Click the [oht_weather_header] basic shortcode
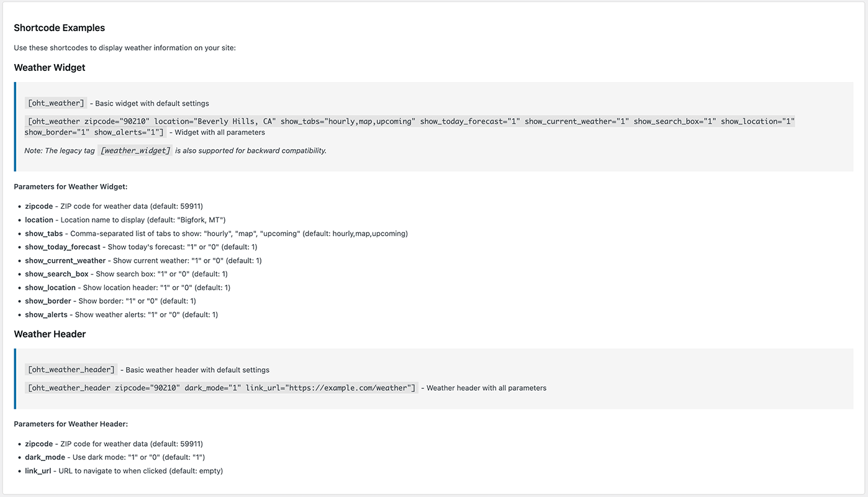Image resolution: width=868 pixels, height=497 pixels. pyautogui.click(x=71, y=370)
